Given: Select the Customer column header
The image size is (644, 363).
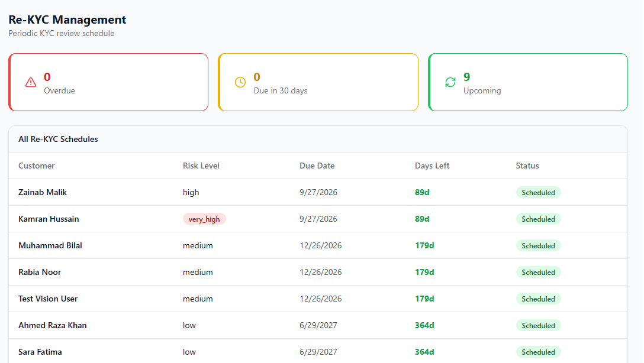Looking at the screenshot, I should 37,166.
